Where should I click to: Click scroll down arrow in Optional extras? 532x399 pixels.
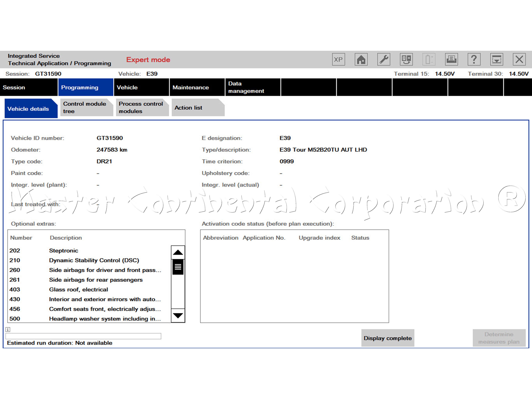point(178,315)
